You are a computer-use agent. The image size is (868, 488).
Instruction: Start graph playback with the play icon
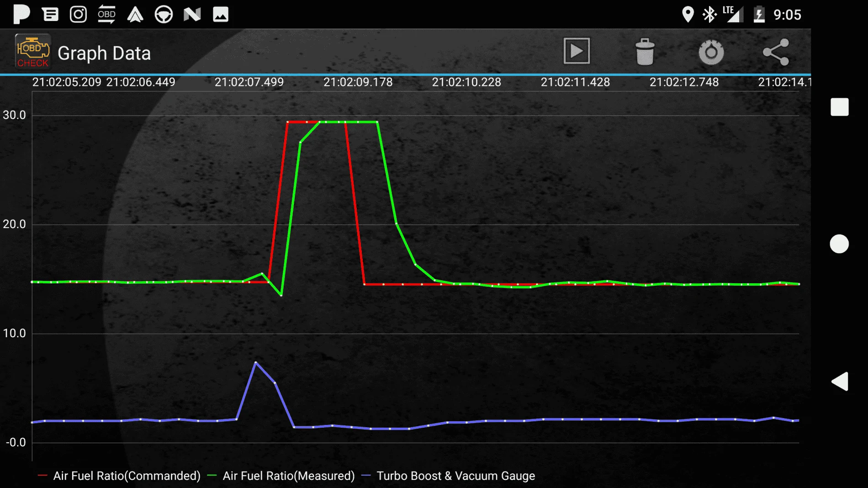pyautogui.click(x=577, y=51)
